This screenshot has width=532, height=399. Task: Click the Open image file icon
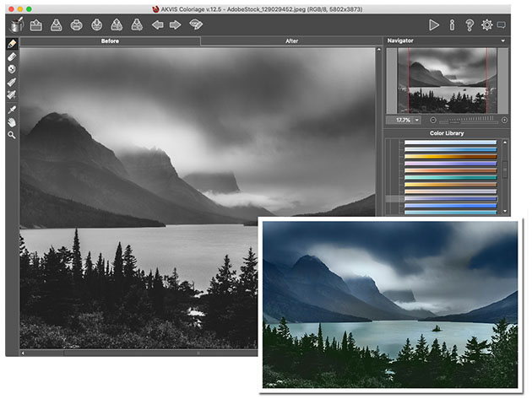tap(36, 24)
